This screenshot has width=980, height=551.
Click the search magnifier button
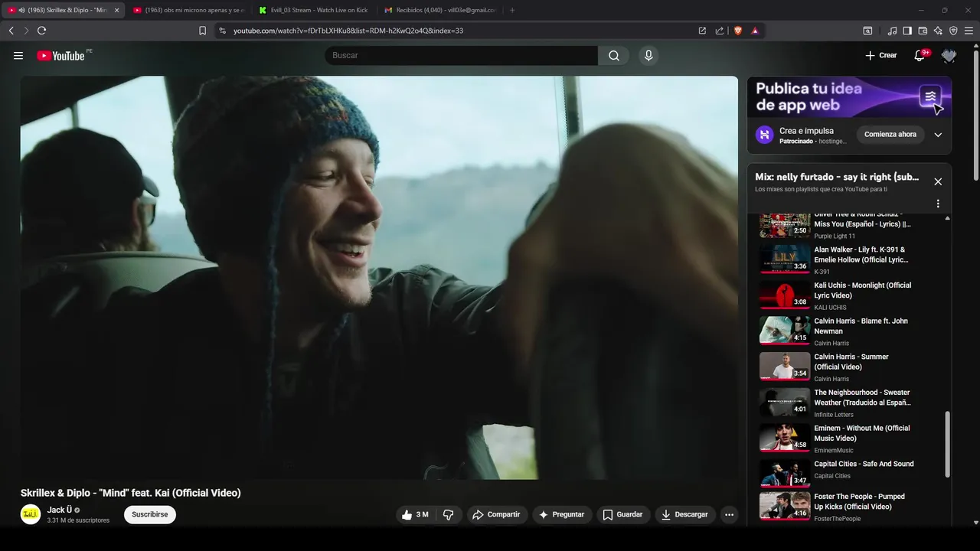(614, 56)
